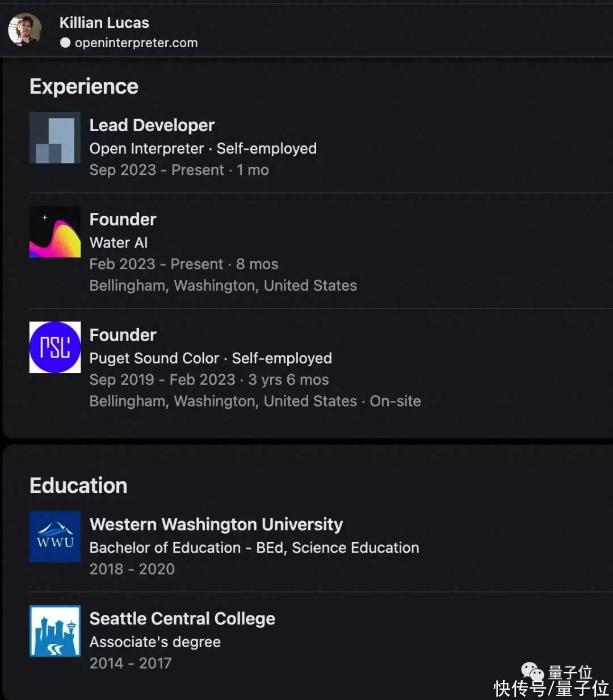613x700 pixels.
Task: Click the Experience section heading
Action: point(84,86)
